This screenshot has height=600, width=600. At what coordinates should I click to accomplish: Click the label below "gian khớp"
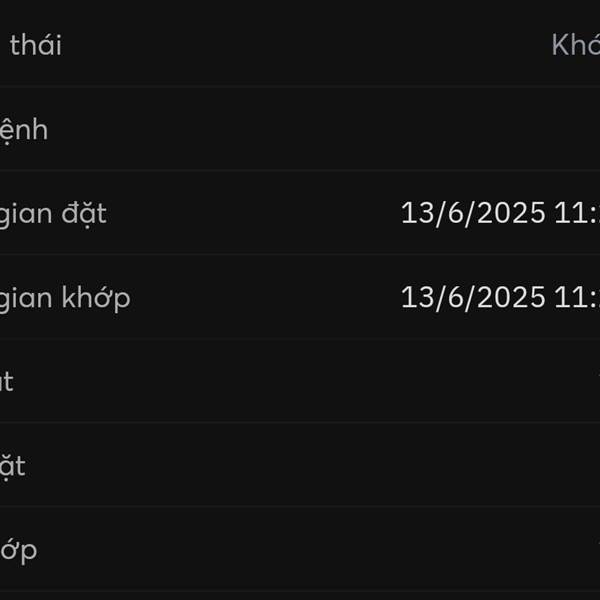tap(7, 382)
